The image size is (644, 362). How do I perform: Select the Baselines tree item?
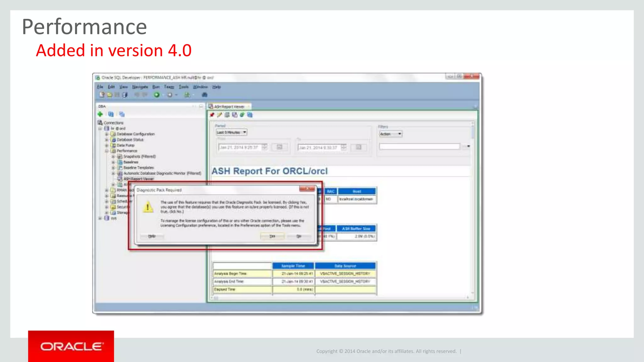(131, 162)
